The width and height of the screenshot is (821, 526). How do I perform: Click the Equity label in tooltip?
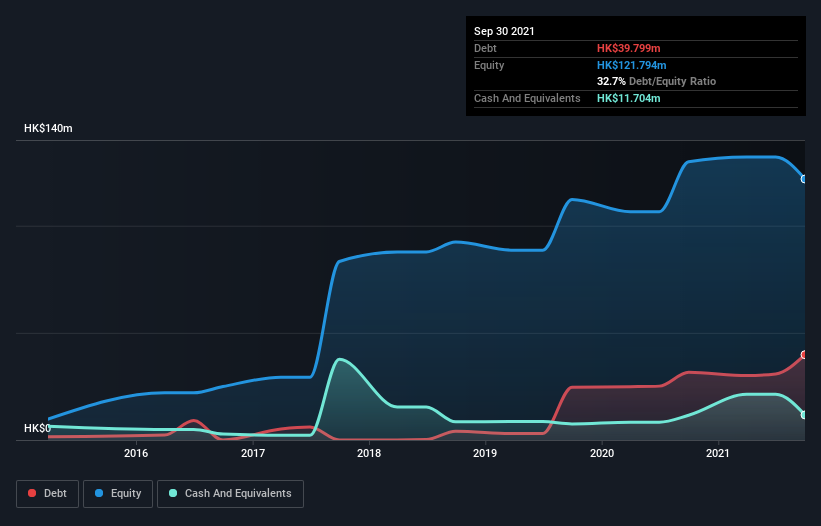point(489,65)
